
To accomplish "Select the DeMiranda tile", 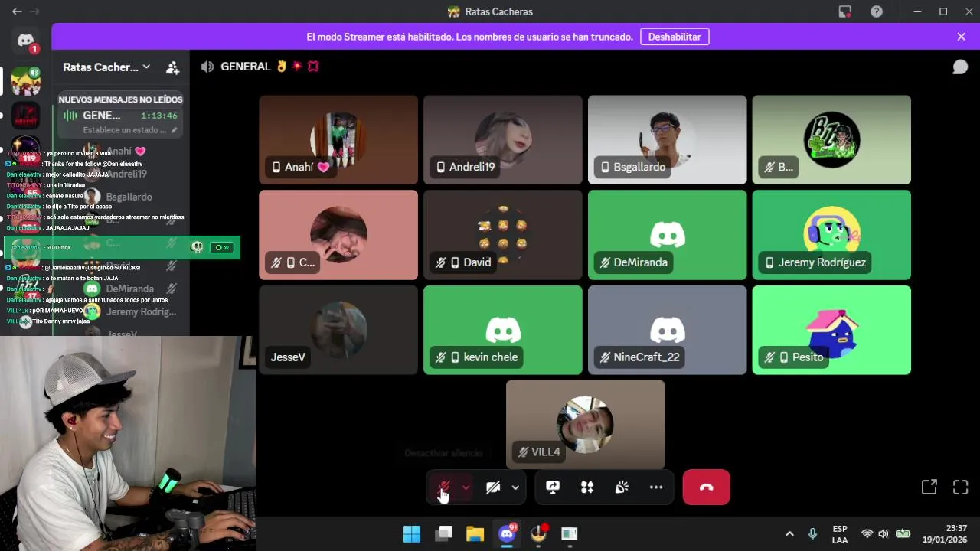I will [x=667, y=235].
